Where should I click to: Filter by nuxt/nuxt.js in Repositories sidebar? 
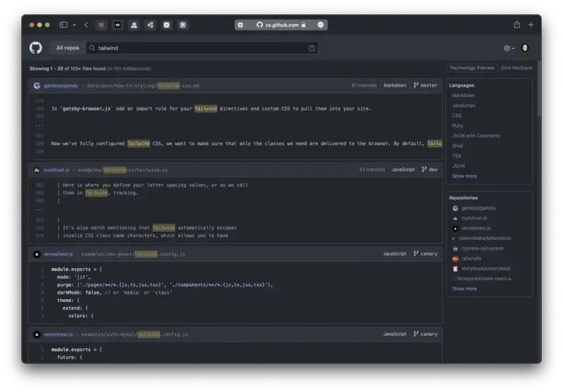click(x=474, y=218)
